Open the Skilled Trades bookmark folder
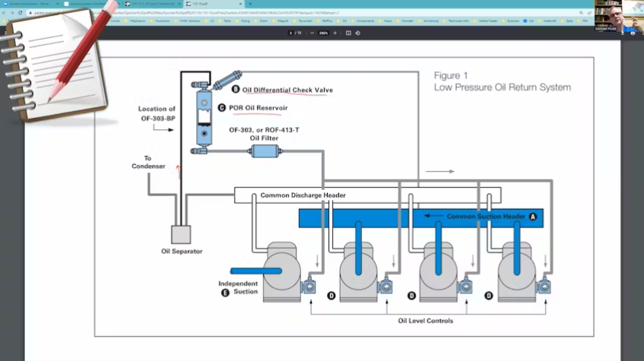This screenshot has width=644, height=361. pyautogui.click(x=485, y=21)
